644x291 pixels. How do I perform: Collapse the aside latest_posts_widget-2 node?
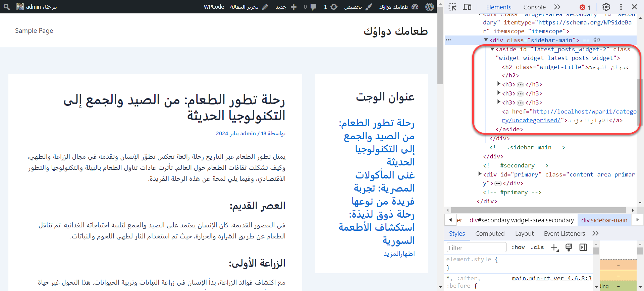pyautogui.click(x=492, y=49)
